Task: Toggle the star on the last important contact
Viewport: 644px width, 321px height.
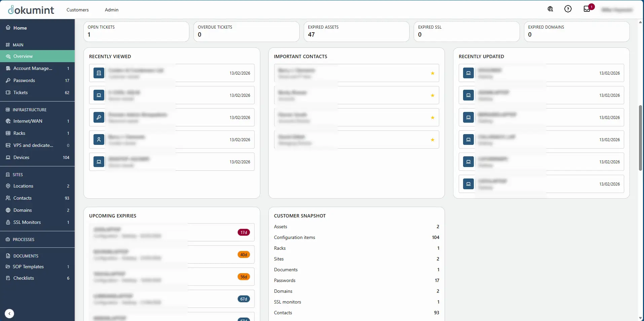Action: 432,140
